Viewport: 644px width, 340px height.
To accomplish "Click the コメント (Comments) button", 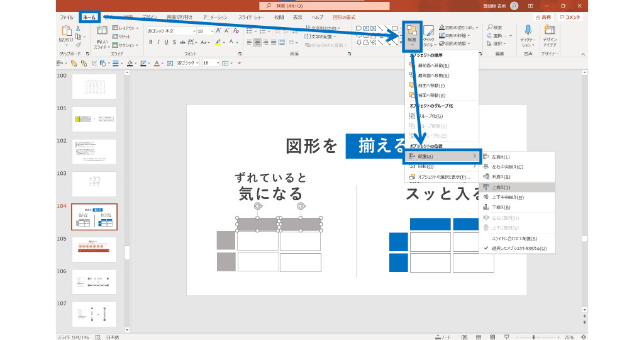I will pos(569,17).
